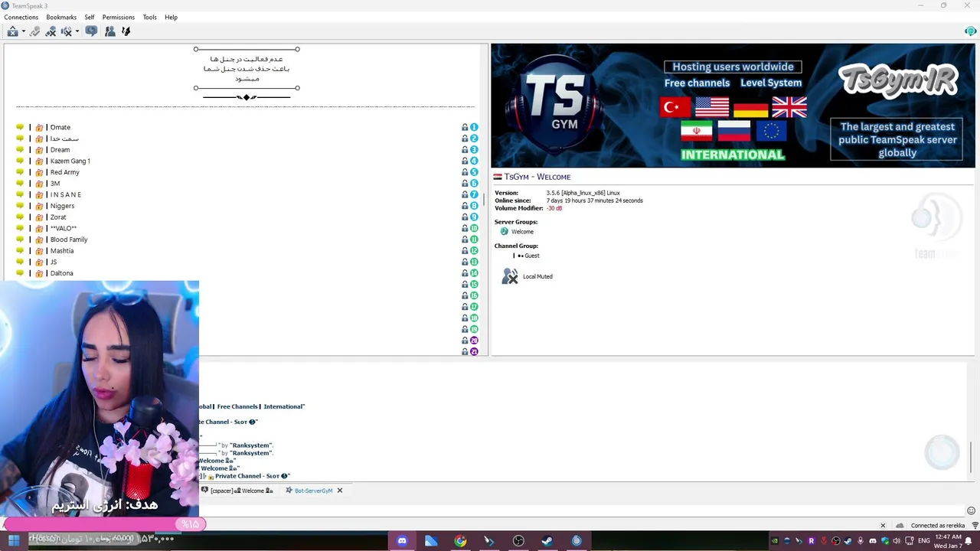Select the Red Army channel

coord(64,172)
